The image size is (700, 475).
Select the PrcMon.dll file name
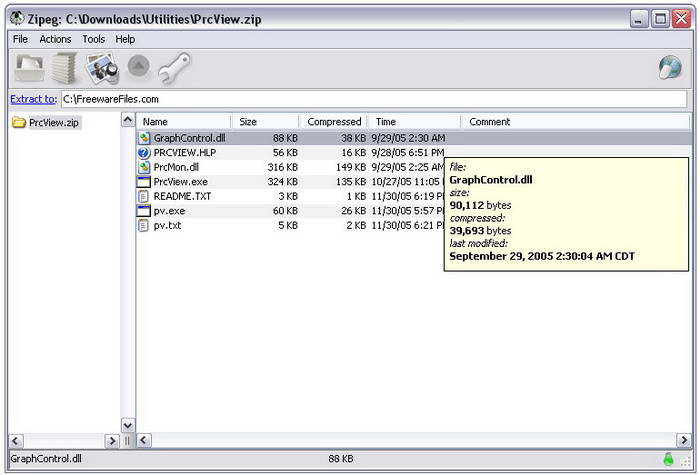[x=176, y=167]
